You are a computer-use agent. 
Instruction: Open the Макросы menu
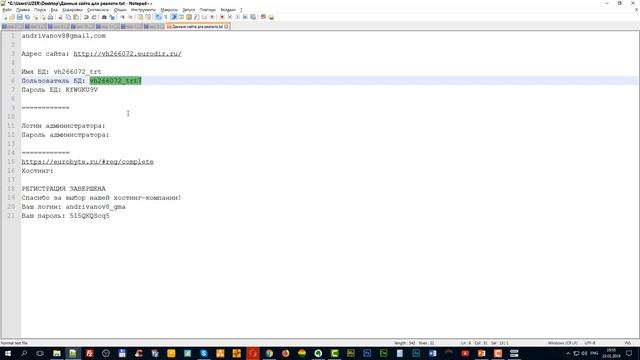click(x=169, y=10)
